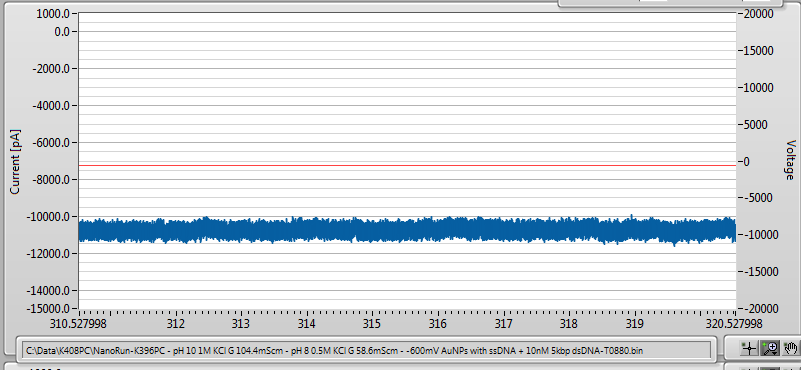
Task: Click the -8000.0 current axis value
Action: pyautogui.click(x=51, y=179)
